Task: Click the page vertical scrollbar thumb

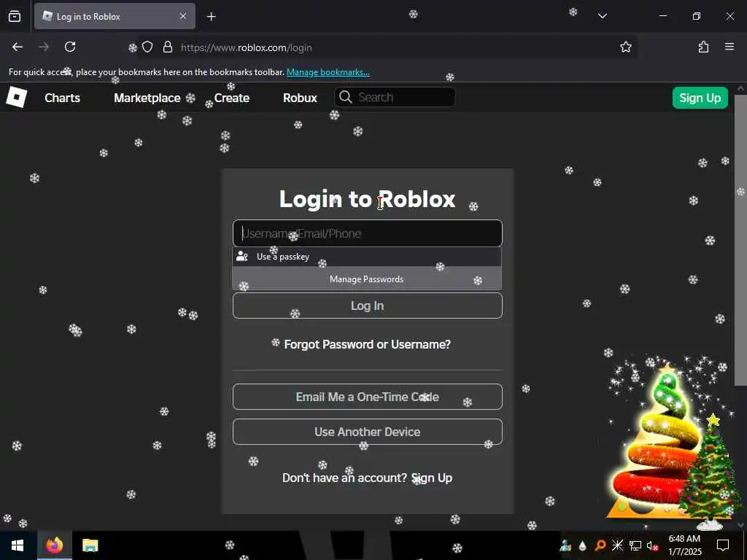Action: [x=740, y=241]
